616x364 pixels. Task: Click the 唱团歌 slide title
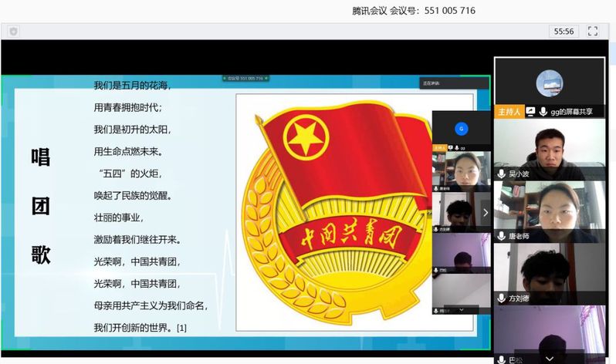[x=40, y=206]
